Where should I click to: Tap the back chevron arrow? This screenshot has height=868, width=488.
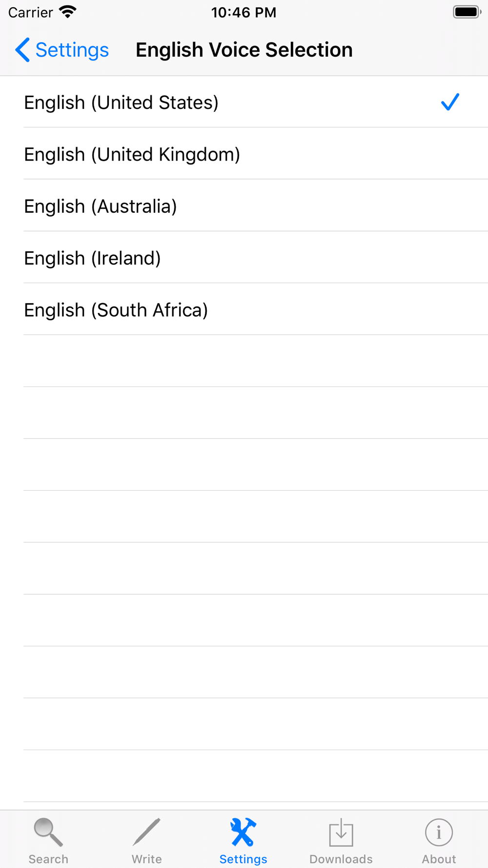coord(22,50)
